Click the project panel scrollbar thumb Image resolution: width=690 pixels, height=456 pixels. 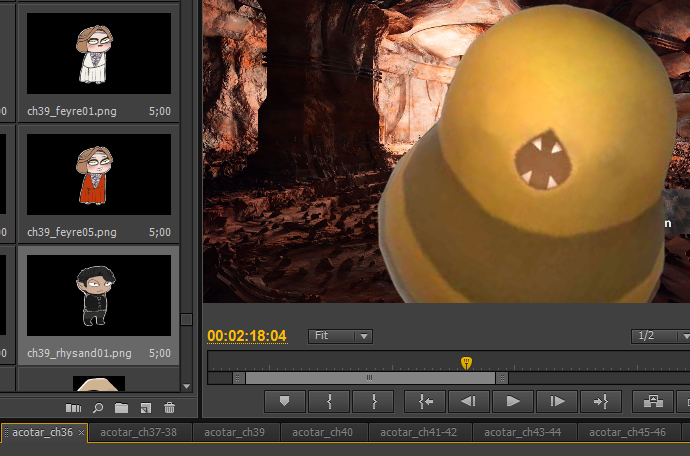[x=187, y=320]
